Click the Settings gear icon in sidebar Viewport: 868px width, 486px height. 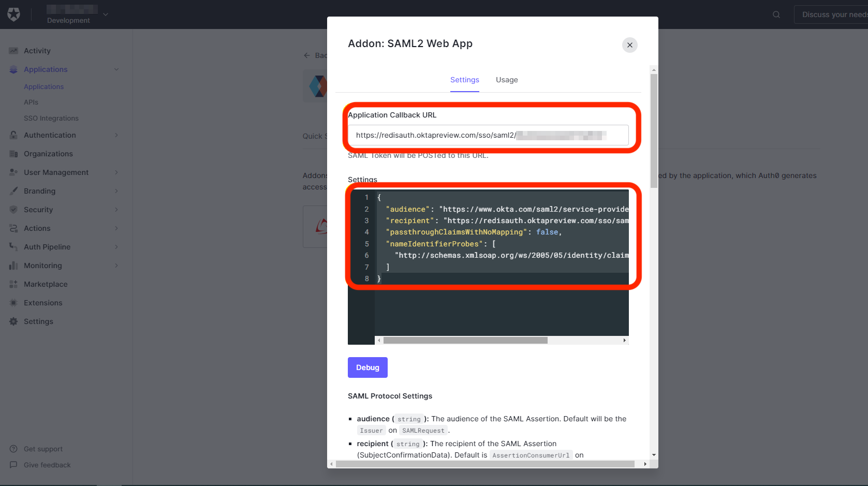point(13,321)
